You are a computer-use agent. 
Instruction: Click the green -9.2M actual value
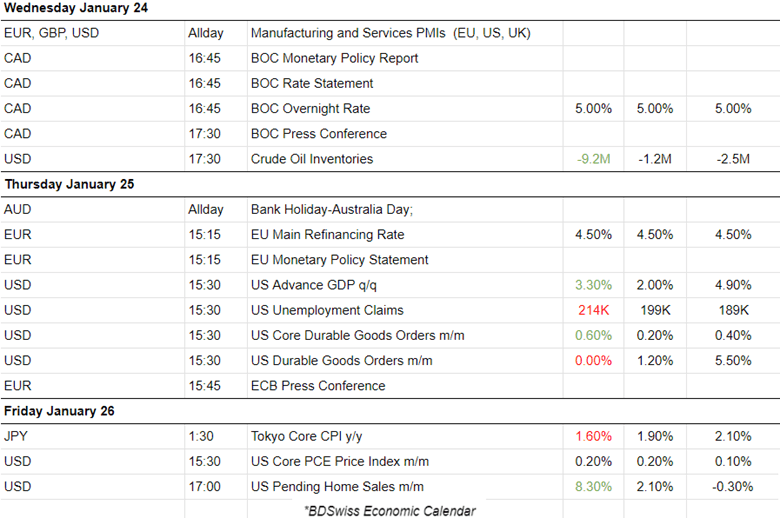[x=593, y=158]
